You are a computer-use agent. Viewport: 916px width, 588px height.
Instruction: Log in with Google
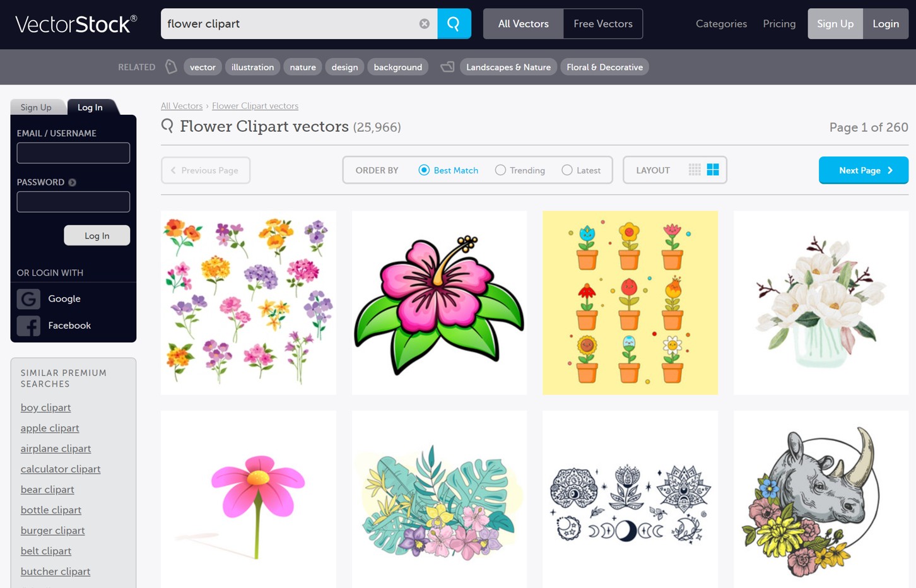click(64, 298)
